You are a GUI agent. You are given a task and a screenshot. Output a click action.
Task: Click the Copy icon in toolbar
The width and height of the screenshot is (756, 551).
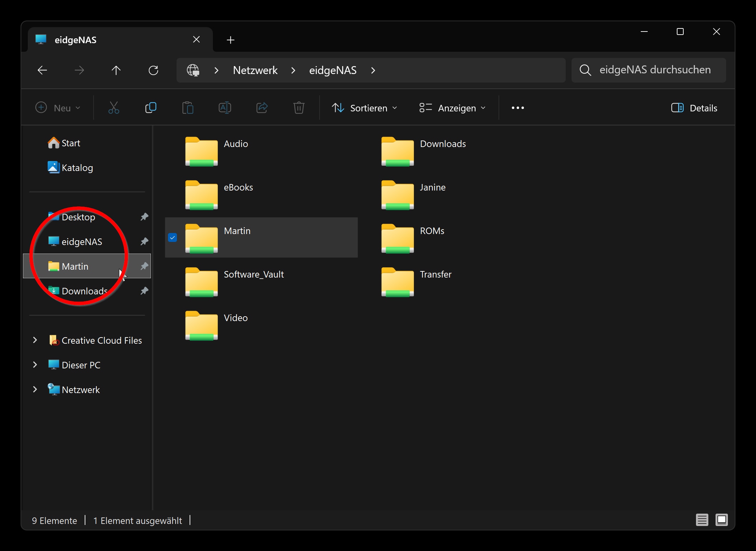click(151, 108)
